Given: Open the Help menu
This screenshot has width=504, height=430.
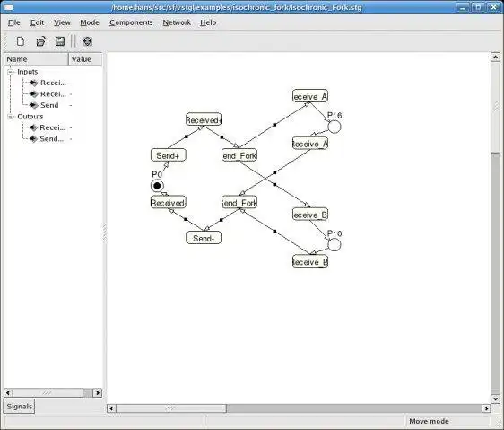Looking at the screenshot, I should point(208,22).
